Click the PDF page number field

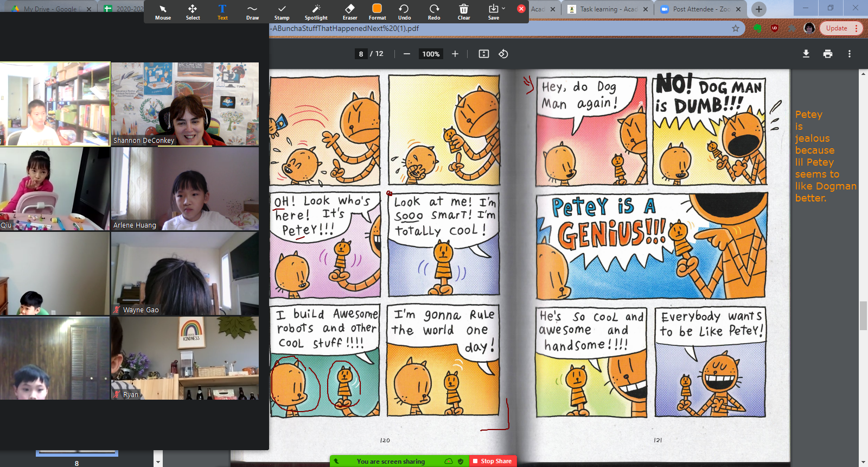361,54
